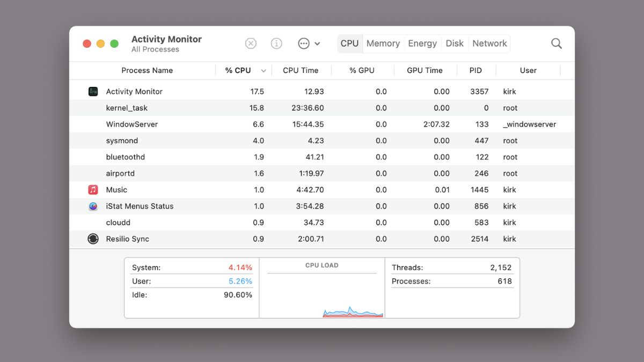Select the airportd process row
644x362 pixels.
pyautogui.click(x=322, y=173)
